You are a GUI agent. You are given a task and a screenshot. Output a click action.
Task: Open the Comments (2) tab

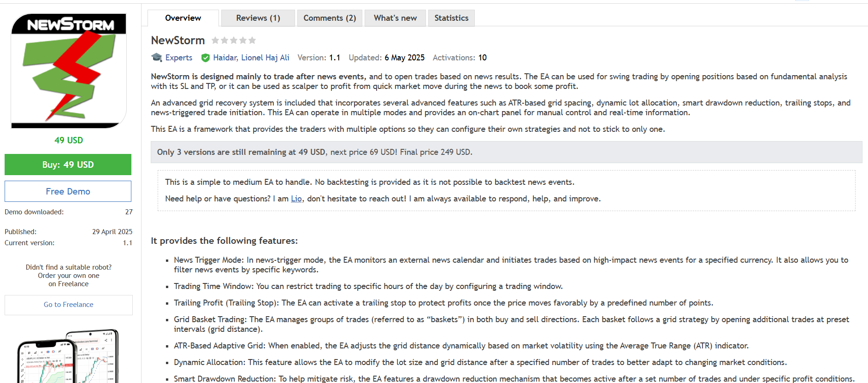(x=330, y=18)
